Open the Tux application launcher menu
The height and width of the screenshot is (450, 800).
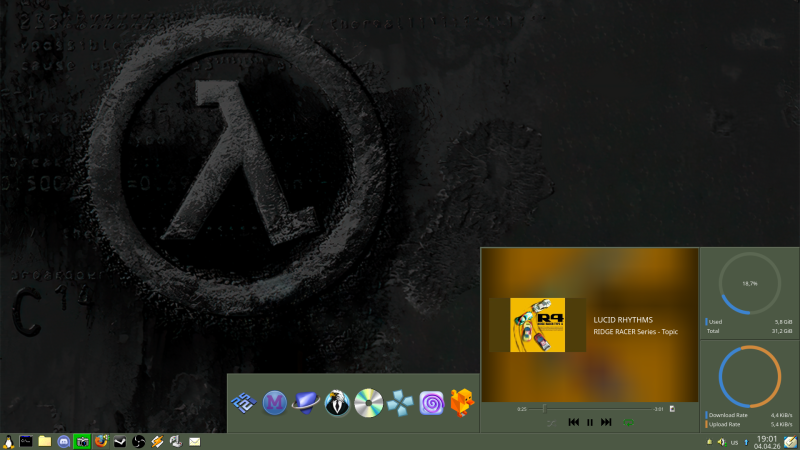click(x=8, y=441)
